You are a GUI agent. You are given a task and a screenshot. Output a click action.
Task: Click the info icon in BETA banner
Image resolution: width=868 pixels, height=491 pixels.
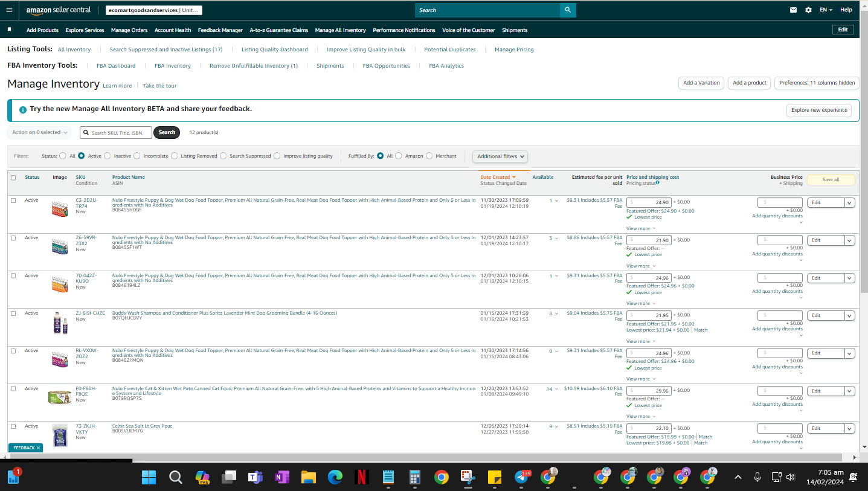click(x=23, y=110)
